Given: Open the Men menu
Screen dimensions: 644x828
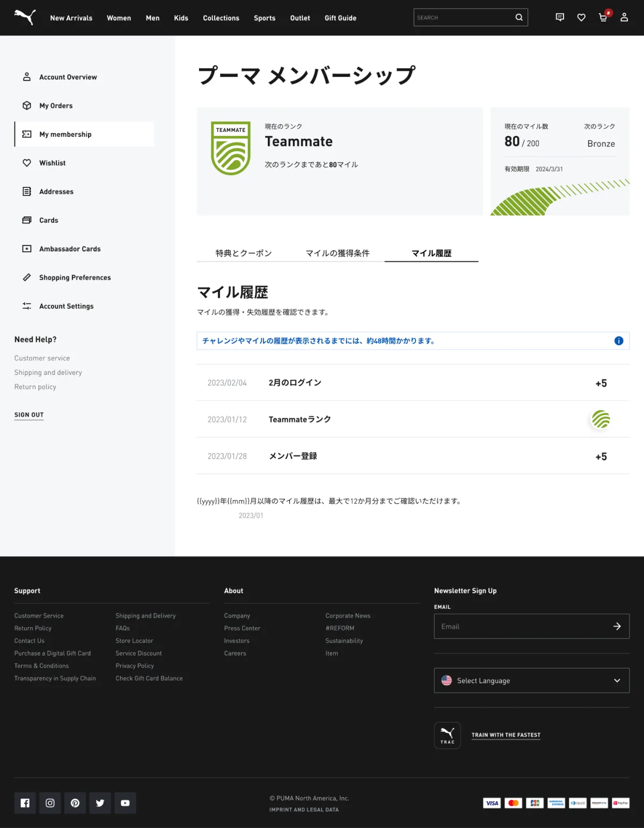Looking at the screenshot, I should (153, 18).
